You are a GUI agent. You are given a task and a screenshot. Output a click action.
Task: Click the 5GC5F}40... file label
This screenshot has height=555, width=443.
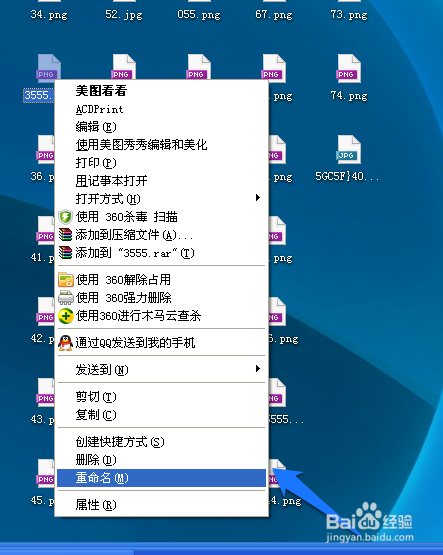click(x=347, y=176)
